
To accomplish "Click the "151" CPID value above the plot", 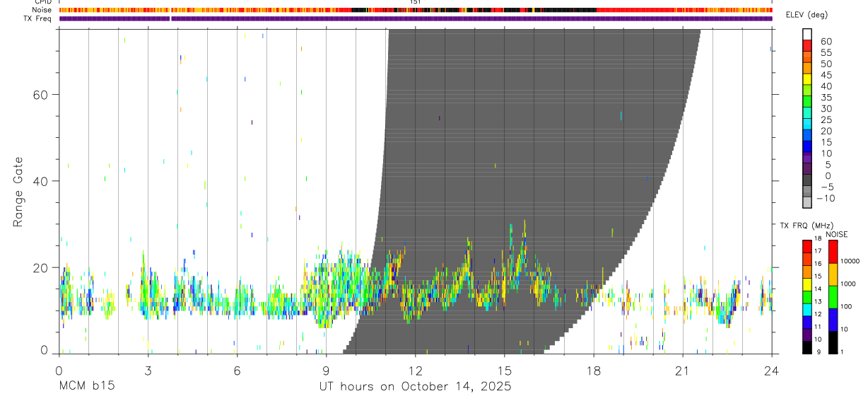I will 415,2.
